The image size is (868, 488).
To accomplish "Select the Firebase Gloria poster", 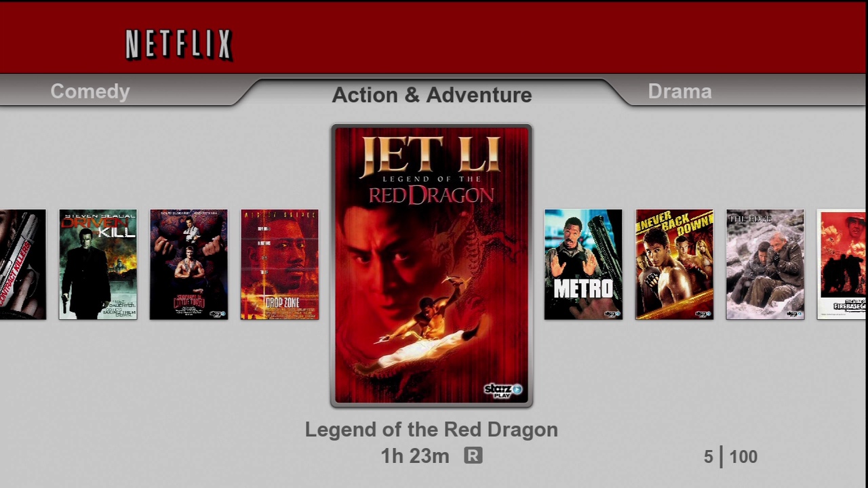I will 842,264.
